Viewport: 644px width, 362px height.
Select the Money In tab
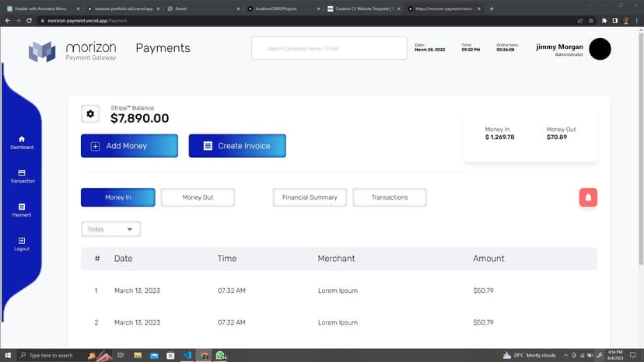pos(117,197)
